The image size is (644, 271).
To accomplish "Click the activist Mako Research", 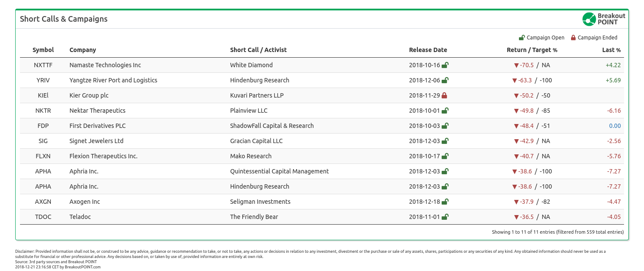I will point(251,156).
